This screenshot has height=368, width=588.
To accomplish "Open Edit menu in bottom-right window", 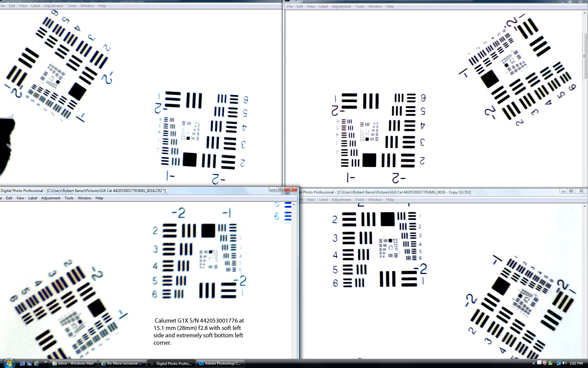I will 300,200.
